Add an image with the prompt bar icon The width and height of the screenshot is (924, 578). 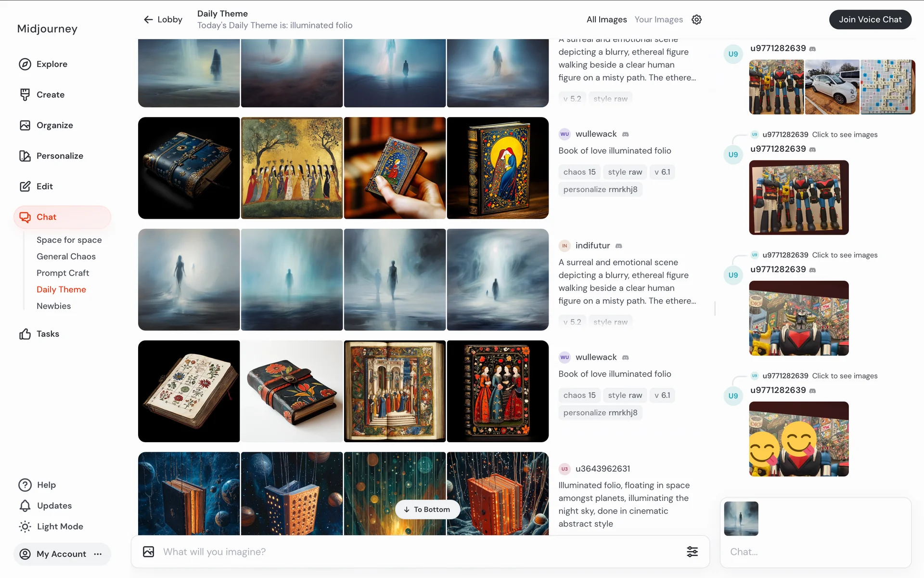click(x=149, y=552)
